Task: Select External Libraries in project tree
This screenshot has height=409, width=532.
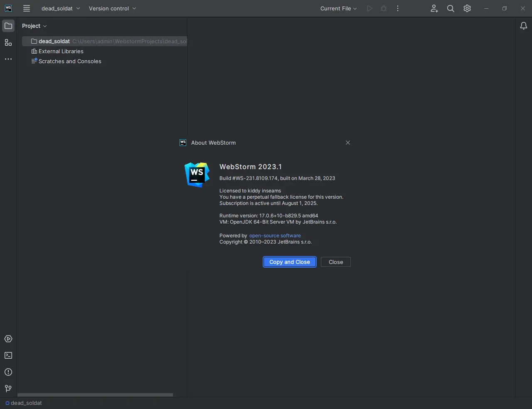Action: pyautogui.click(x=57, y=51)
